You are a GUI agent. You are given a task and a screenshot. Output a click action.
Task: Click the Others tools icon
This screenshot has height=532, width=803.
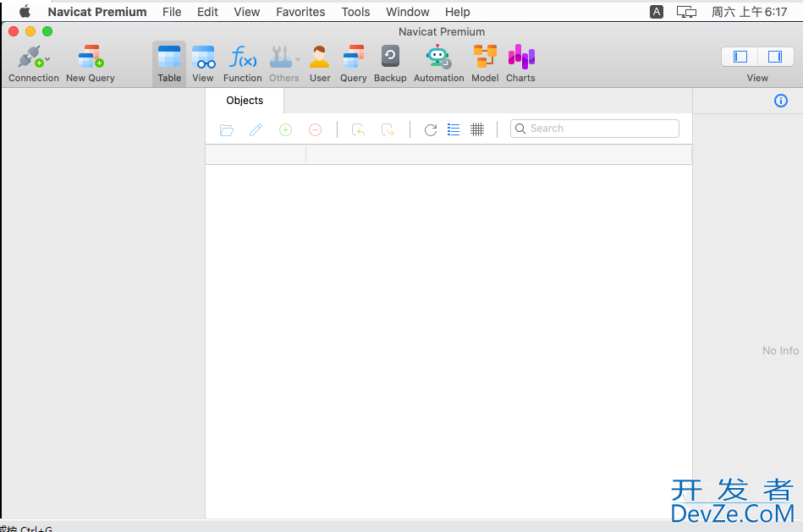coord(281,57)
